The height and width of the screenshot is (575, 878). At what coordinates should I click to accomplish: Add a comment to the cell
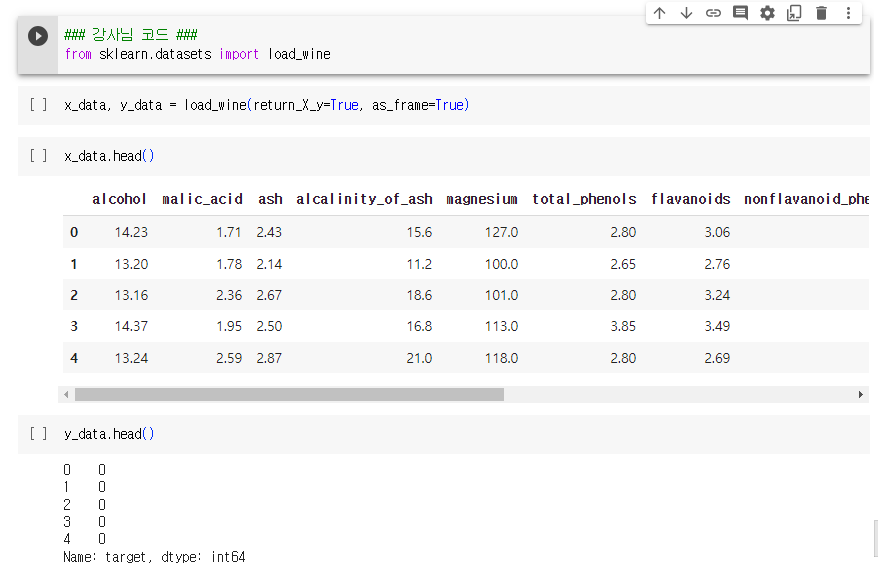click(x=740, y=13)
